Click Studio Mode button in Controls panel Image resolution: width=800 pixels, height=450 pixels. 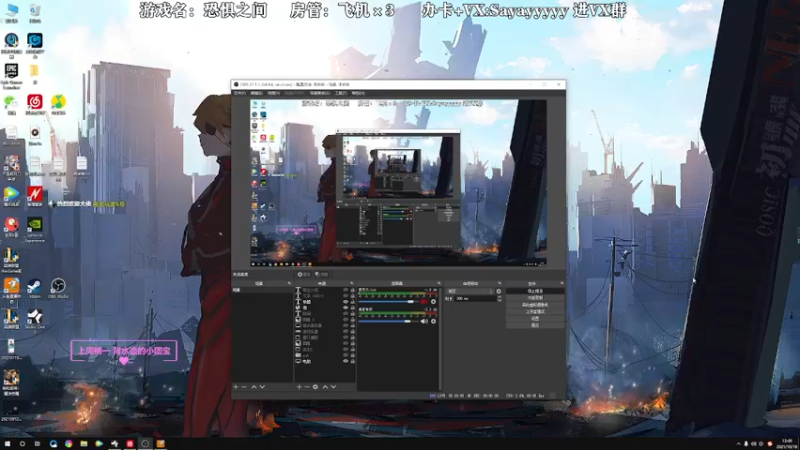coord(535,312)
